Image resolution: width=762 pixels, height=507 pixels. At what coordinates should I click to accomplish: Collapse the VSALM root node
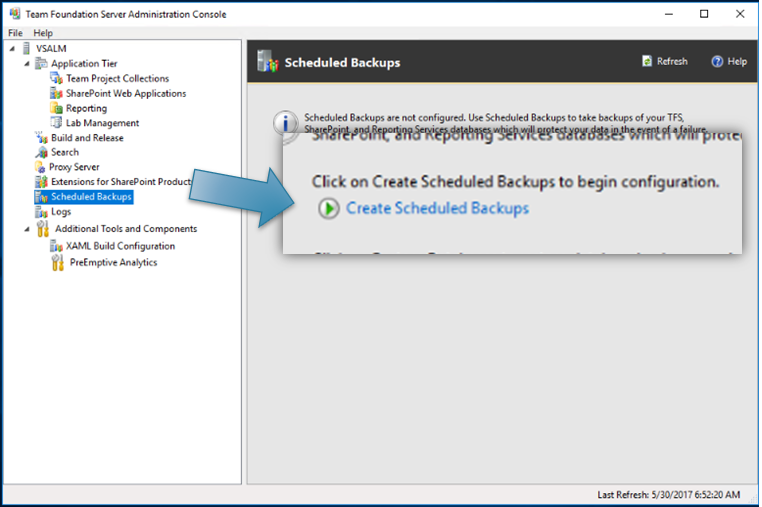coord(11,49)
